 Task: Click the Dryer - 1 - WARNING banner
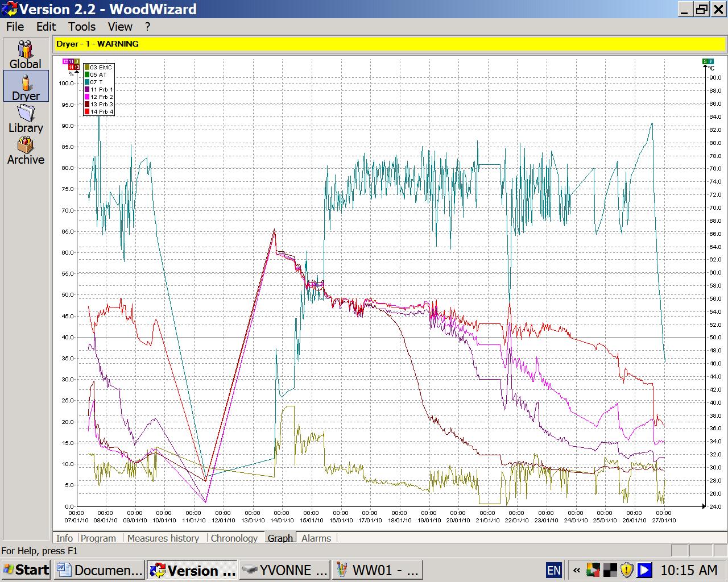(390, 44)
